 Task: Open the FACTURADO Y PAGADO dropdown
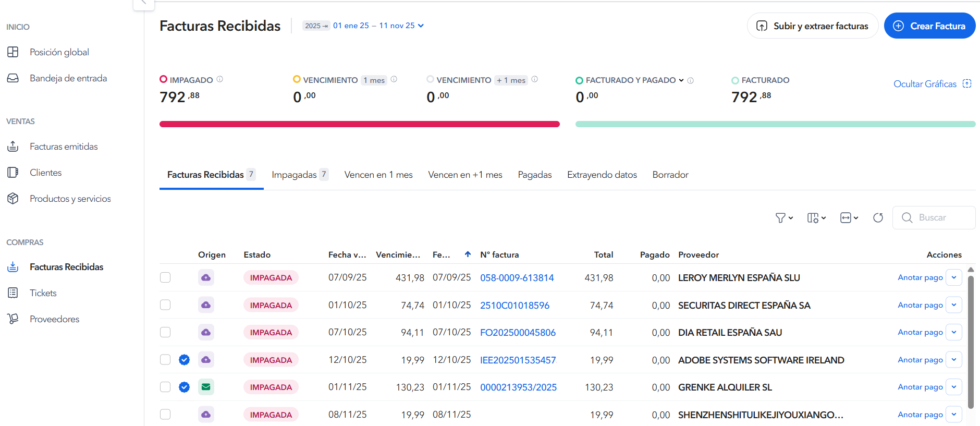[x=681, y=80]
